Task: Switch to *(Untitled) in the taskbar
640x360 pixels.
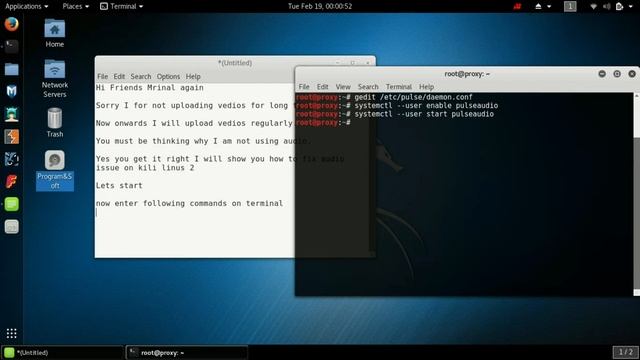Action: (x=62, y=352)
